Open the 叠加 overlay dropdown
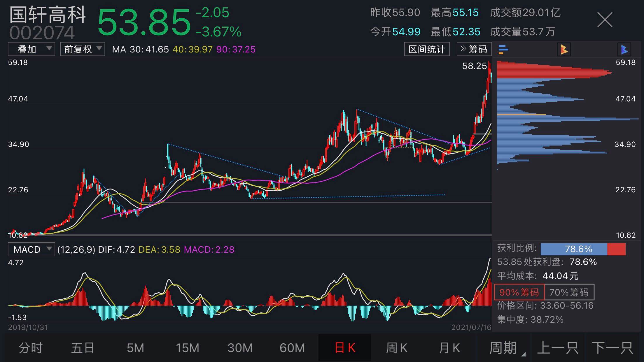The height and width of the screenshot is (362, 644). tap(31, 49)
